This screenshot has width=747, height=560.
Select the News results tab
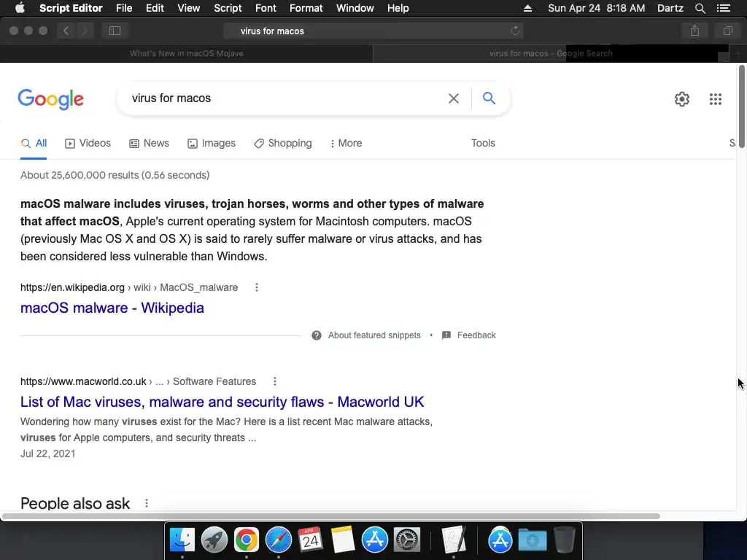point(149,144)
